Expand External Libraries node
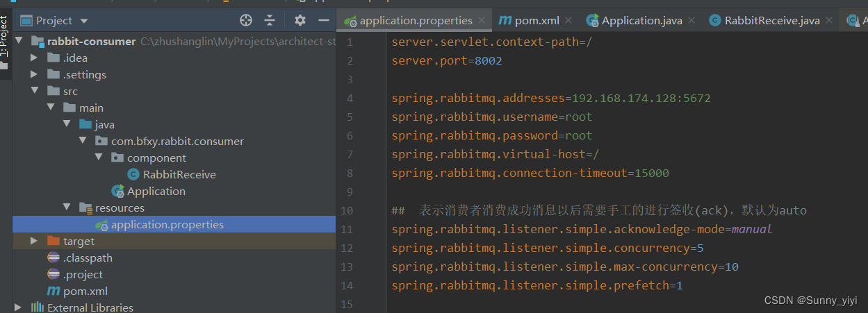Viewport: 868px width, 313px height. click(19, 307)
